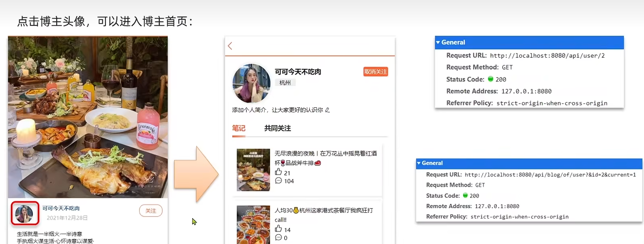
Task: Click the blog/of/user?&id=2&current=1 request URL
Action: [x=550, y=175]
